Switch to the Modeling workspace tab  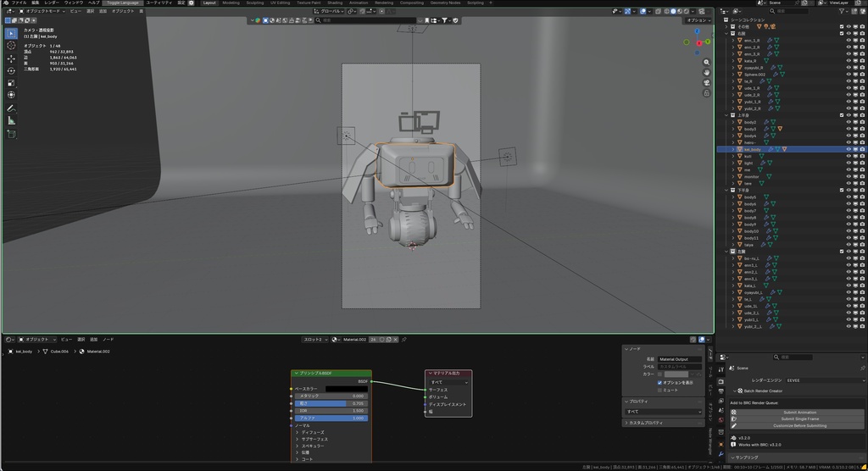[x=231, y=3]
